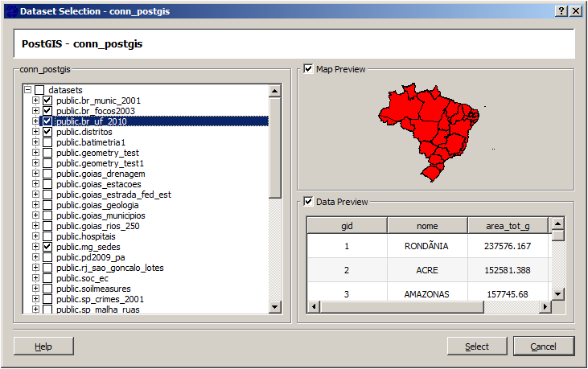This screenshot has width=588, height=369.
Task: Click data preview table scroll left arrow
Action: click(x=314, y=307)
